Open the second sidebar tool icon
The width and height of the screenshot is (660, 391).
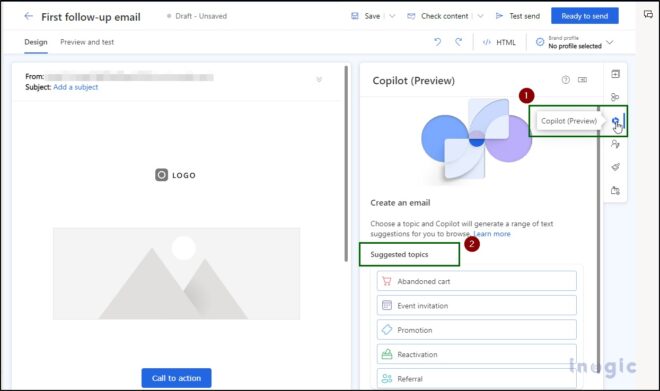(x=615, y=97)
